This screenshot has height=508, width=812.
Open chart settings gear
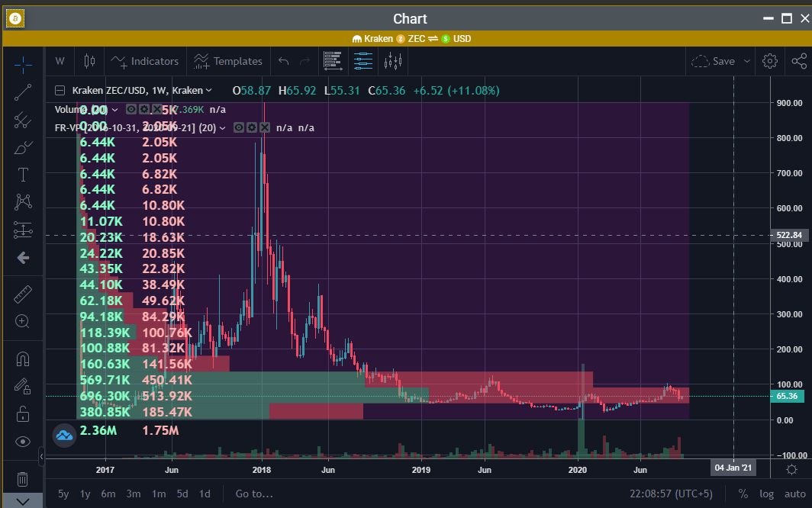[770, 61]
